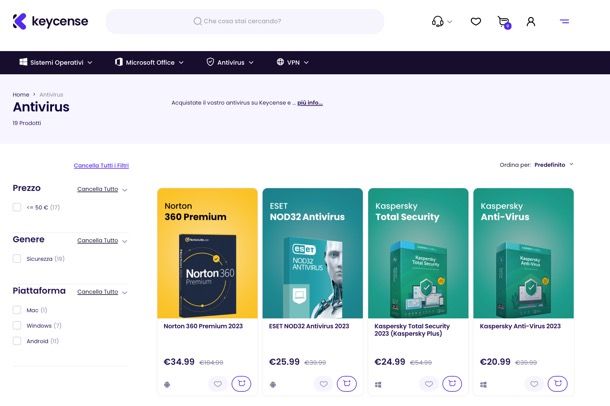
Task: Click the 19 Prodotti count text
Action: [27, 123]
